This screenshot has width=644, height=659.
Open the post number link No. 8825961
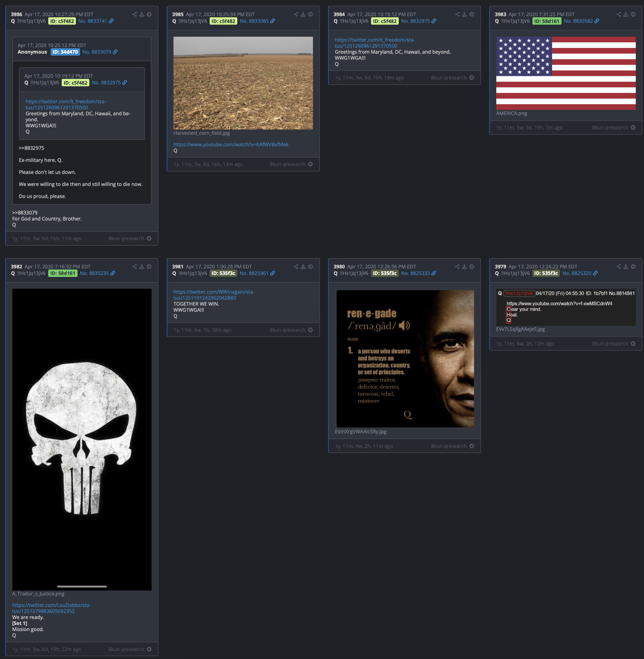[x=254, y=273]
